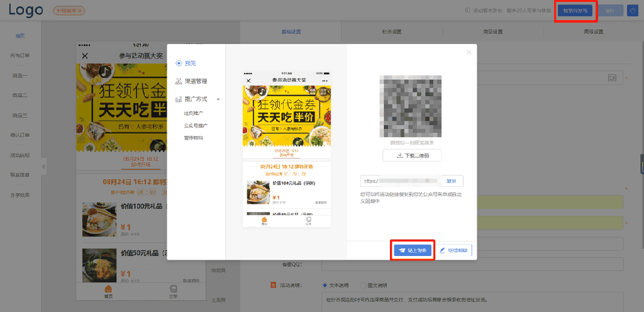The image size is (644, 312).
Task: Click 价值100元礼品 thumbnail in background preview
Action: click(x=99, y=220)
